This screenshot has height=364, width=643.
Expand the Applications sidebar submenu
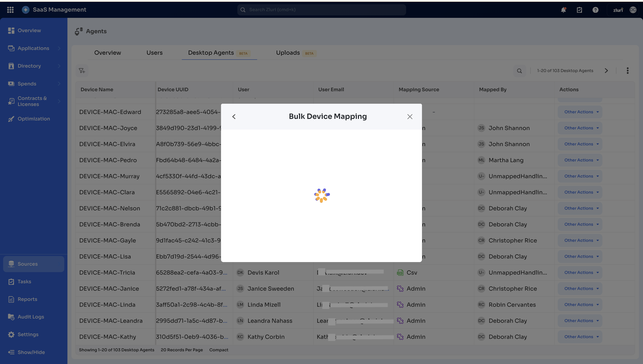[x=59, y=48]
